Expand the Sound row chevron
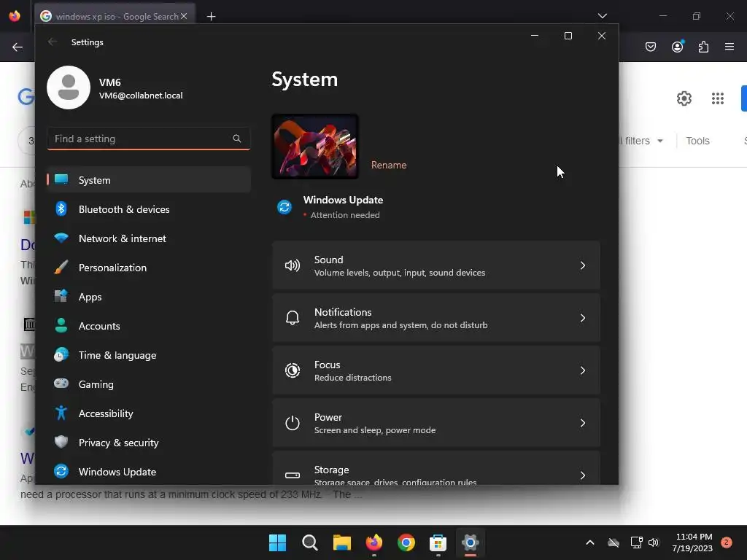 [583, 265]
